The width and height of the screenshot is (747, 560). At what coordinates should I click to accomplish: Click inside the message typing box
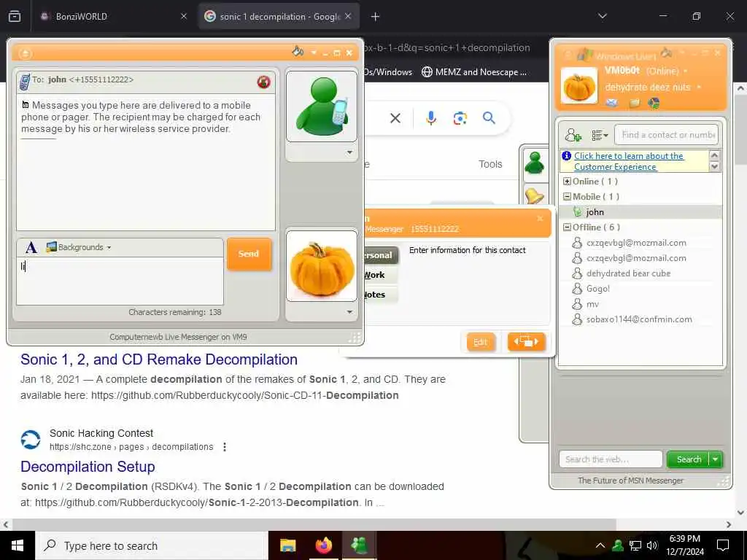[x=120, y=281]
